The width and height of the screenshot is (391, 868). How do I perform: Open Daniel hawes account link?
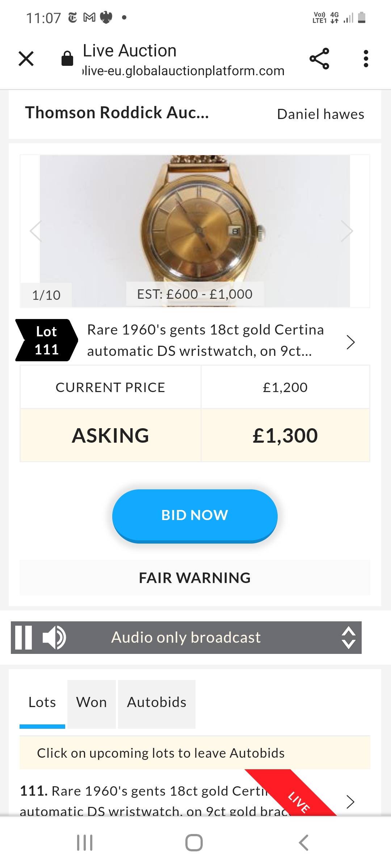pos(320,114)
